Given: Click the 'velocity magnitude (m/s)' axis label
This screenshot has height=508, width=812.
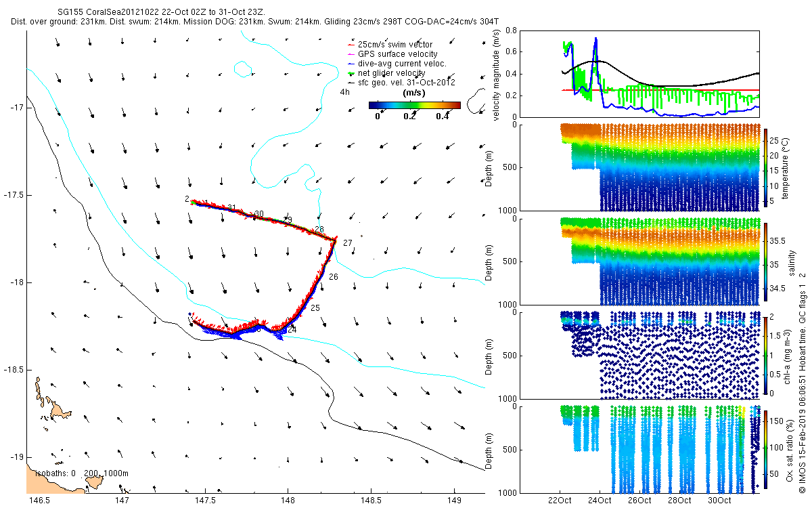Looking at the screenshot, I should 496,74.
